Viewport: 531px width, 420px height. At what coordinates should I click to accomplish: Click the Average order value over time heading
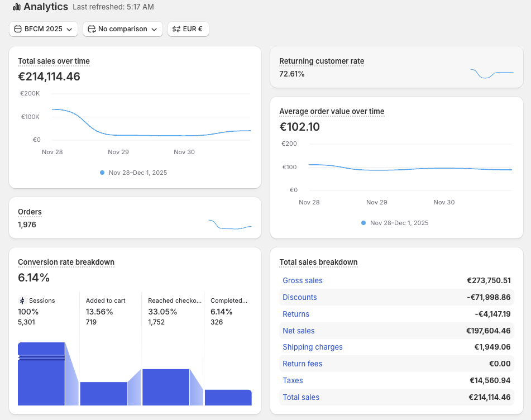(x=332, y=112)
